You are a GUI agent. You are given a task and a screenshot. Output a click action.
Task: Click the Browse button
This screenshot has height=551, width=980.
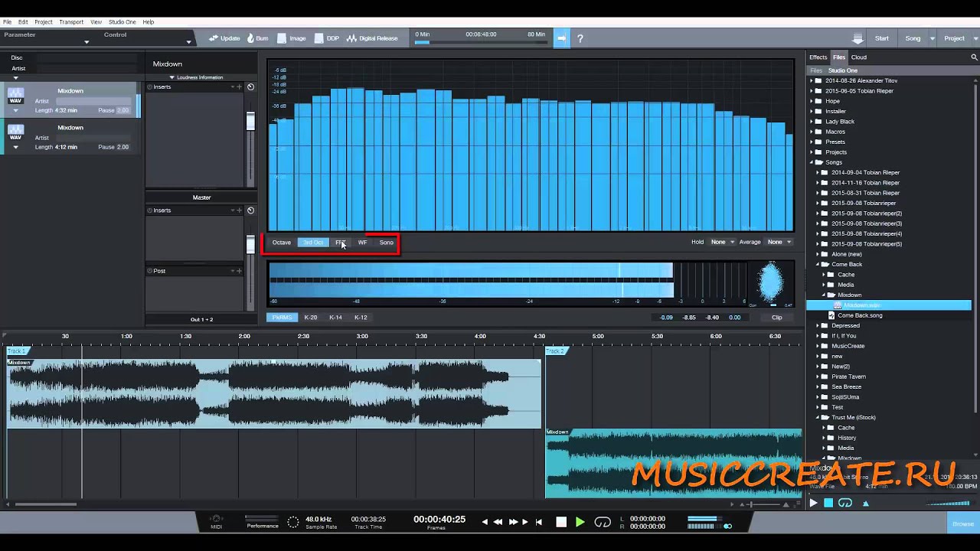962,524
